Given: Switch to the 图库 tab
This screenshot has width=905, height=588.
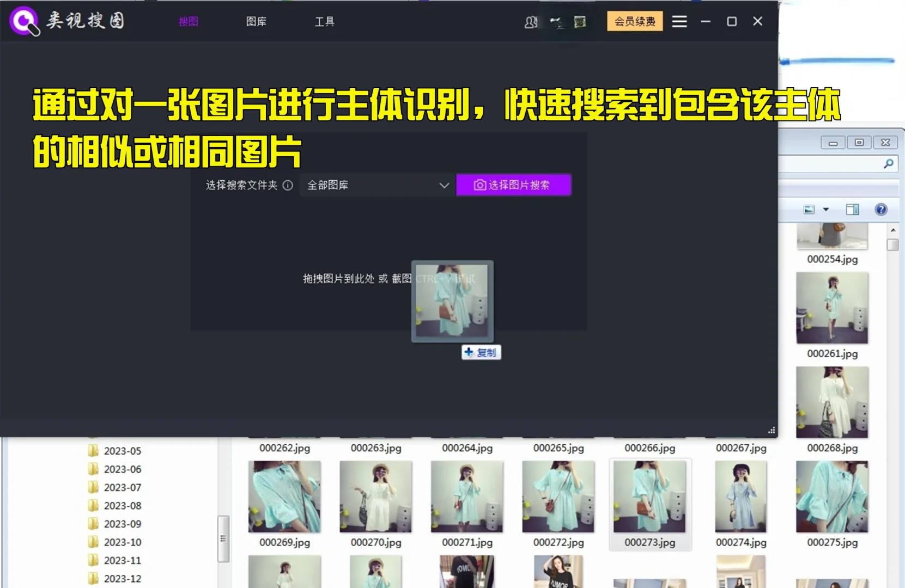Looking at the screenshot, I should click(256, 22).
